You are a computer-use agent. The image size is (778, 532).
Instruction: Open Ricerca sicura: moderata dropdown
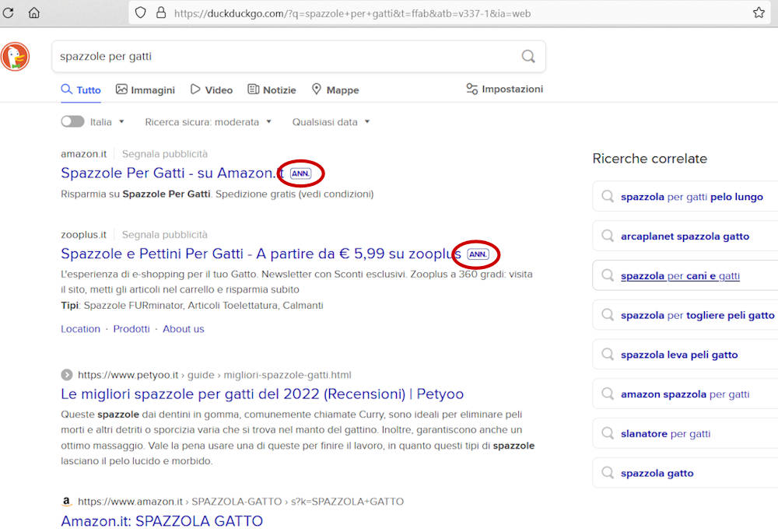click(x=208, y=122)
